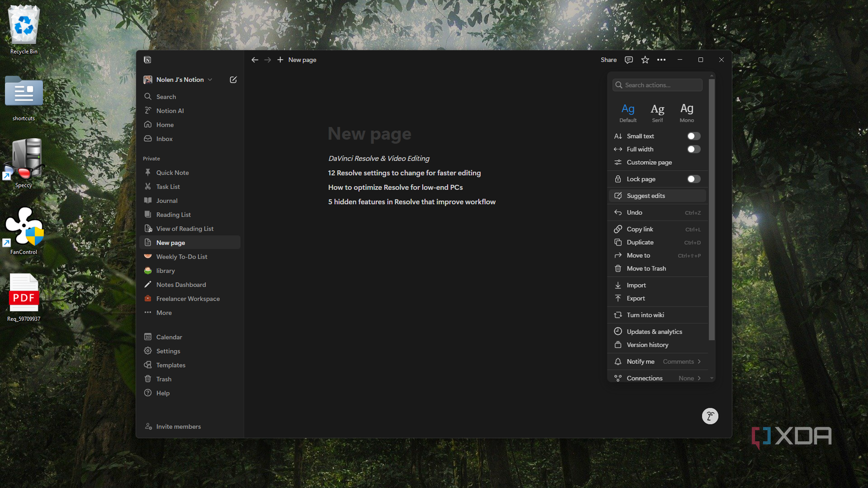This screenshot has width=868, height=488.
Task: Star the page as favorite
Action: 645,60
